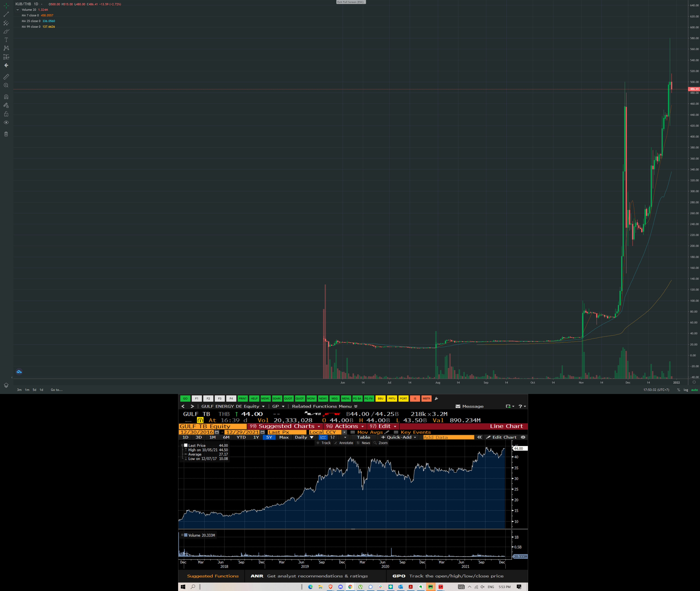Select the price range prediction tool
700x591 pixels.
tap(6, 57)
